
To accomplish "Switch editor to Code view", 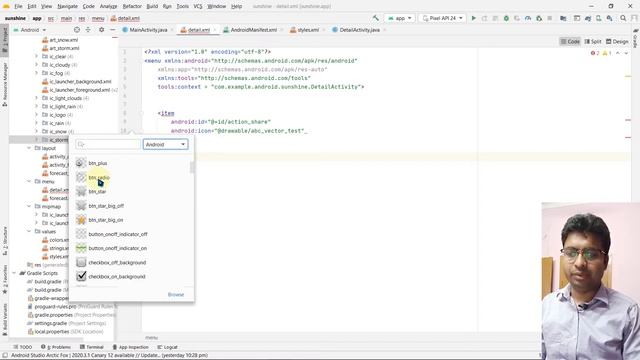I will (x=570, y=41).
